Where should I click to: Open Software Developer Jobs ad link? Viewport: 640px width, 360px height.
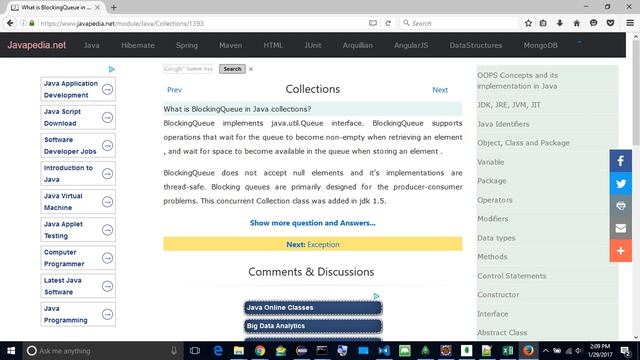pyautogui.click(x=78, y=146)
